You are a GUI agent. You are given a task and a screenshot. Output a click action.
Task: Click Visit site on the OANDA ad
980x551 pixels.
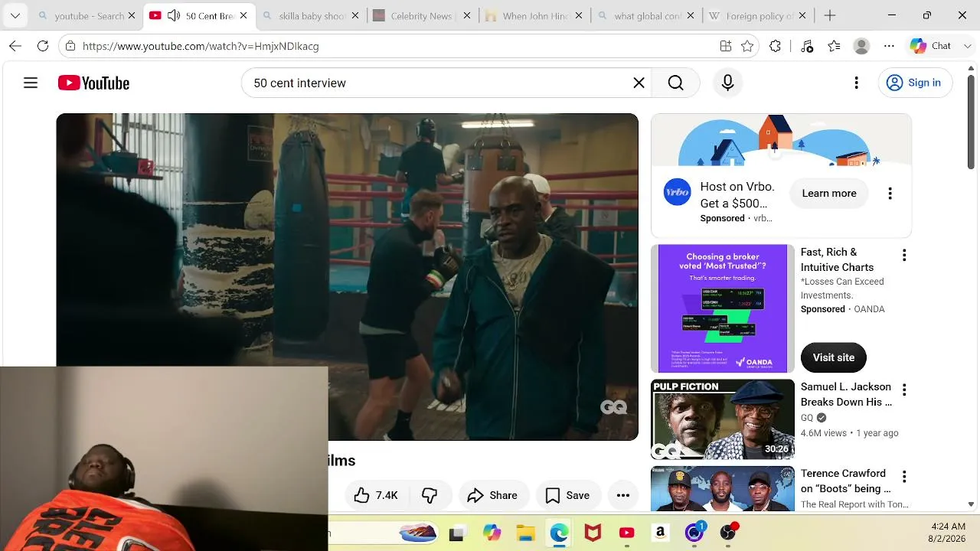pos(834,357)
